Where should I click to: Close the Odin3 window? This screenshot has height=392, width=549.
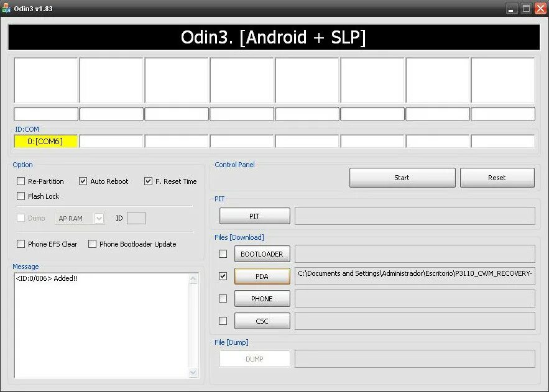click(x=540, y=9)
